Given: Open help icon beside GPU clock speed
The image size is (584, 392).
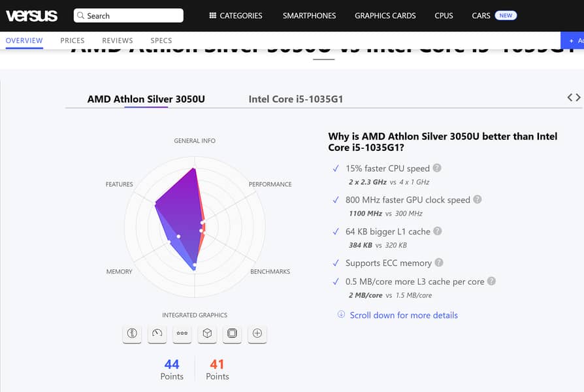Looking at the screenshot, I should (x=478, y=199).
